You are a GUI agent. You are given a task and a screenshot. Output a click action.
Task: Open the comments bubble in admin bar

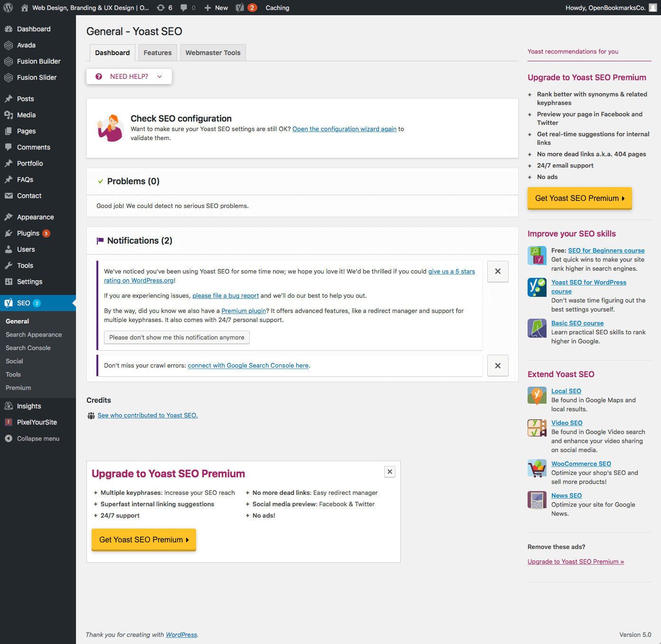point(184,8)
